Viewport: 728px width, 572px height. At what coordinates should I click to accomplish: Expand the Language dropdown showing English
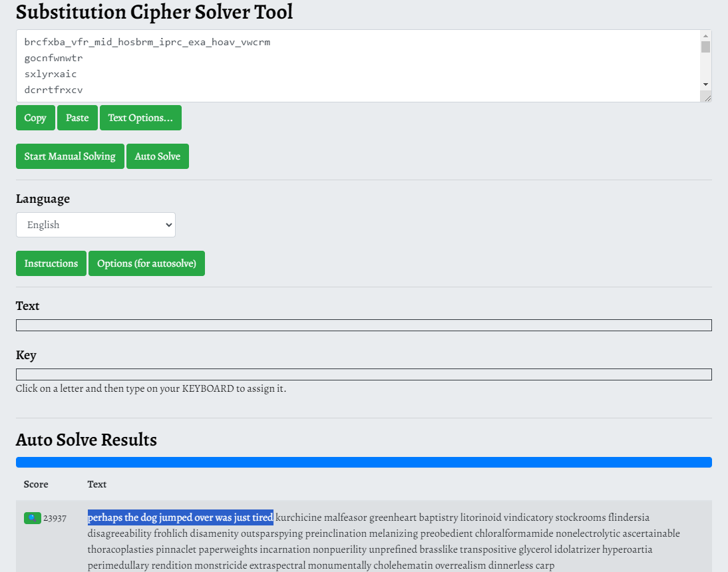[96, 225]
